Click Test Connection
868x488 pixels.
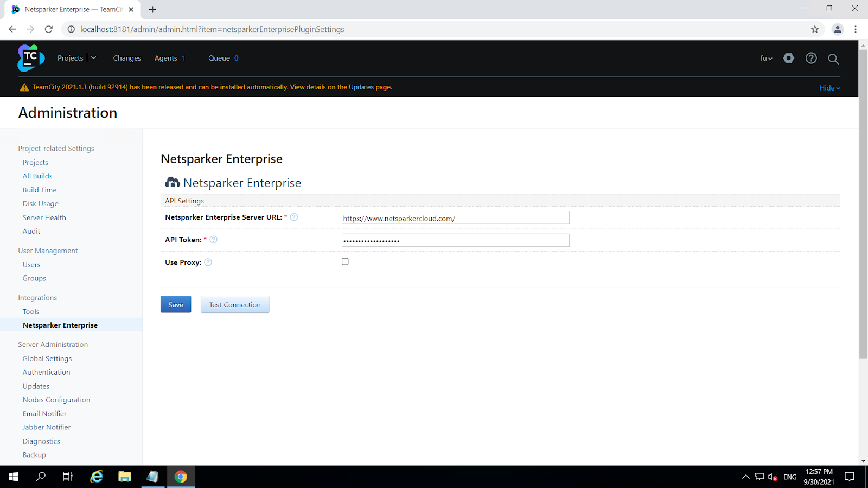[x=234, y=304]
